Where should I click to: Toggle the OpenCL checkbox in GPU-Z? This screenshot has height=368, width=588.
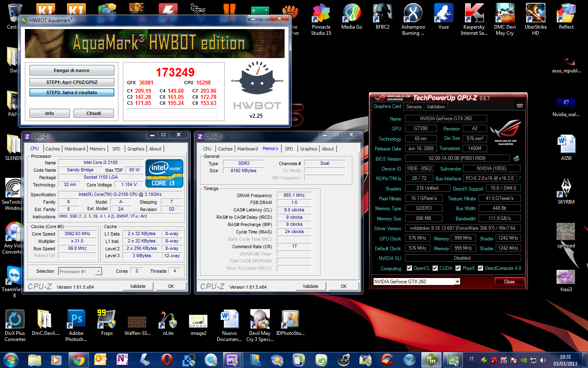(x=410, y=268)
